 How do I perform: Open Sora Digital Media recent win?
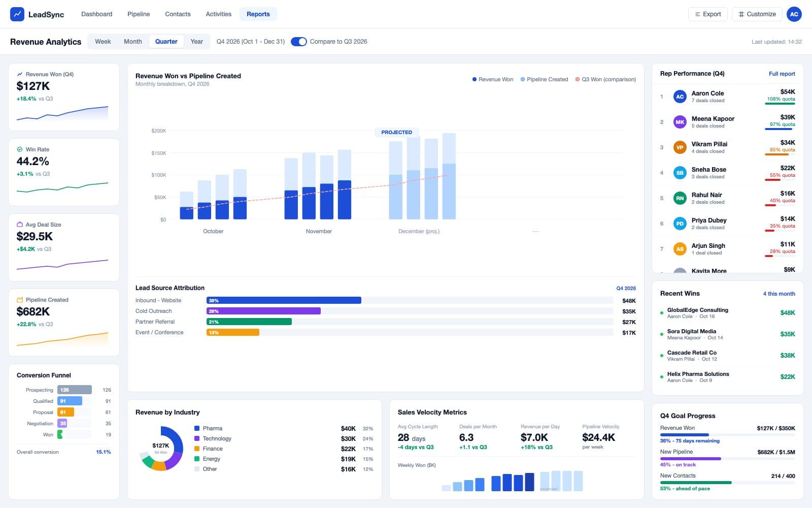tap(728, 334)
